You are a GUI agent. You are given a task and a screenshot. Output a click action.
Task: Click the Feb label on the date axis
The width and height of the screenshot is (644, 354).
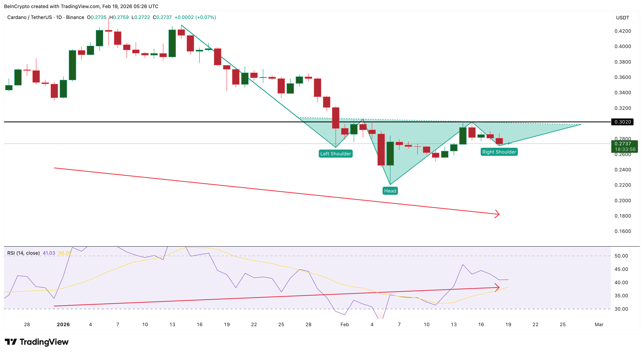pyautogui.click(x=345, y=325)
